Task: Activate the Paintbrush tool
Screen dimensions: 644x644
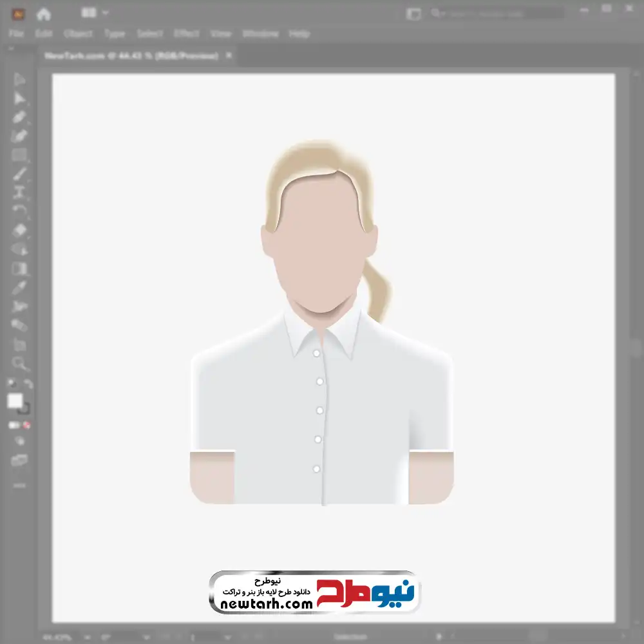Action: 19,174
